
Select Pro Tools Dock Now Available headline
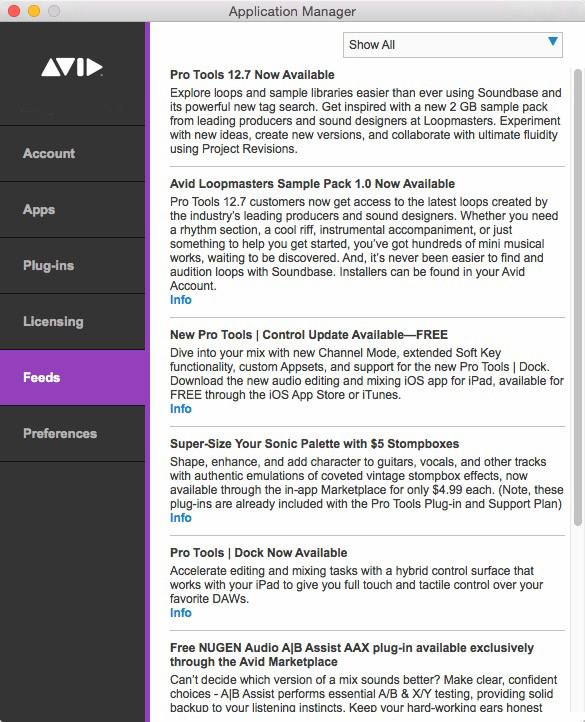(258, 553)
